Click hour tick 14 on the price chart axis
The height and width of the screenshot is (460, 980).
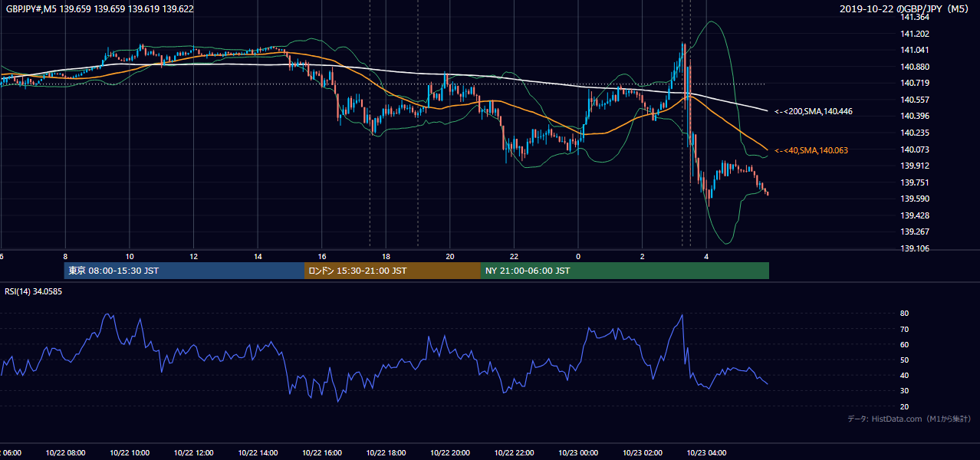[258, 257]
